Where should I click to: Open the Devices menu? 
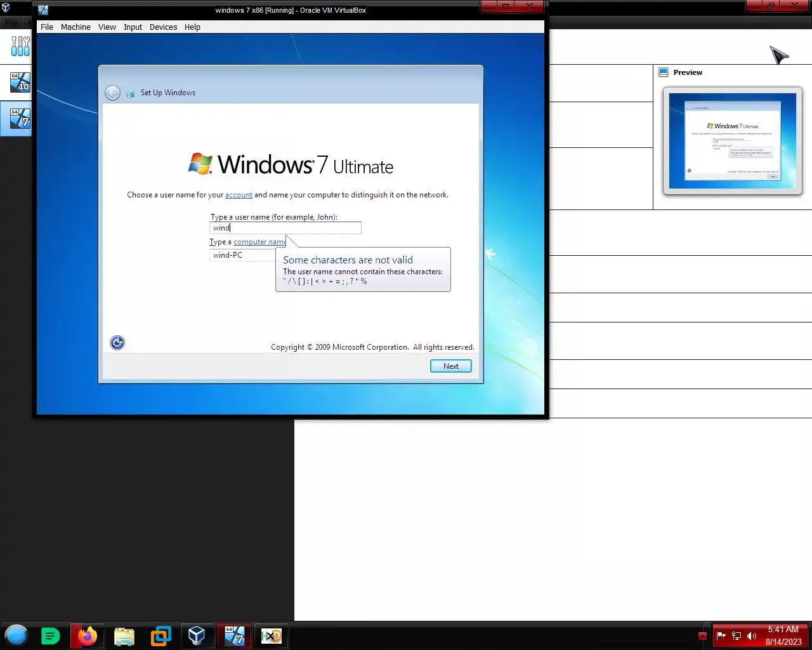(163, 27)
